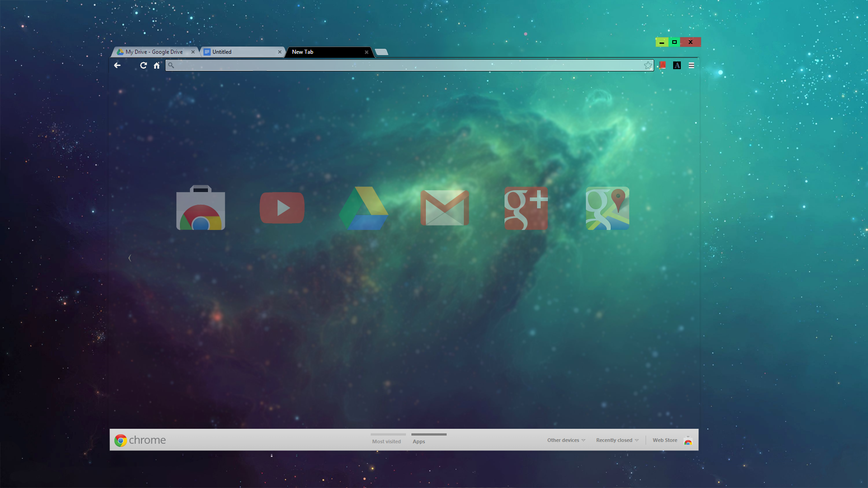868x488 pixels.
Task: Select the New Tab tab
Action: click(x=329, y=52)
